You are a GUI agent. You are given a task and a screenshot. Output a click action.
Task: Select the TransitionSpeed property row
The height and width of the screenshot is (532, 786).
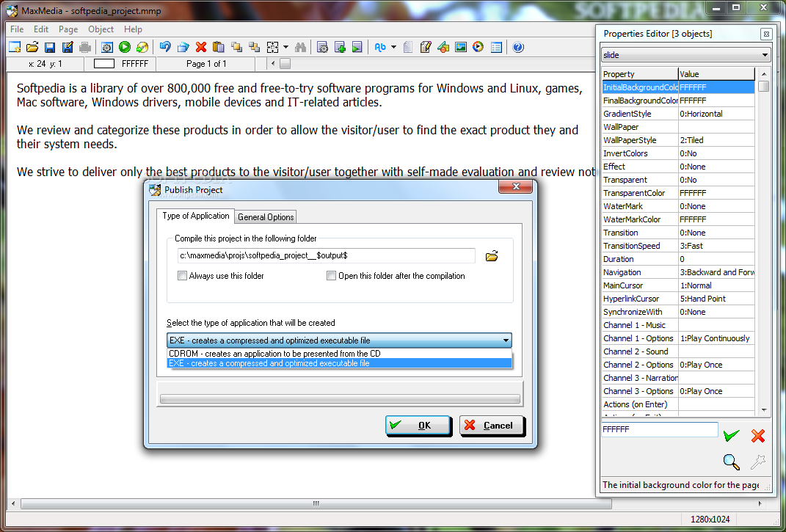tap(678, 246)
